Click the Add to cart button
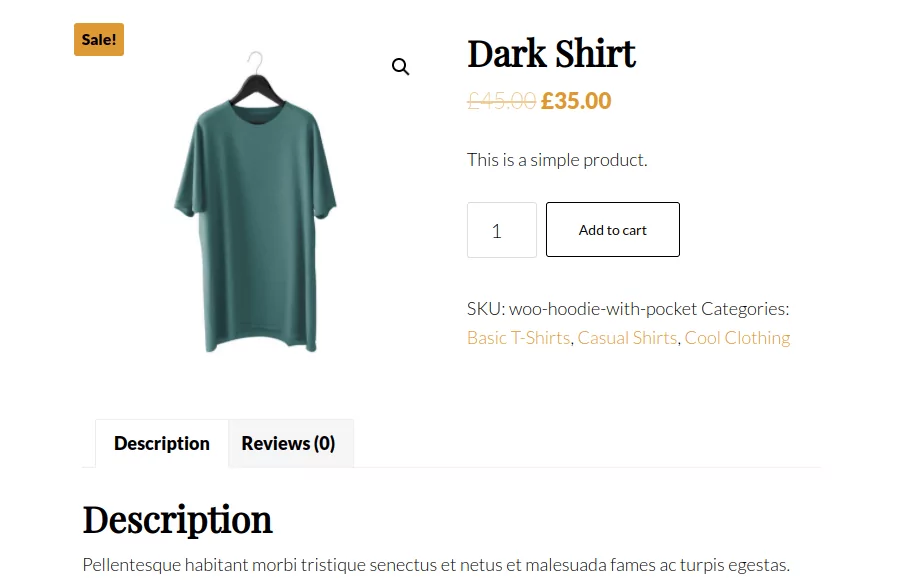 click(613, 229)
